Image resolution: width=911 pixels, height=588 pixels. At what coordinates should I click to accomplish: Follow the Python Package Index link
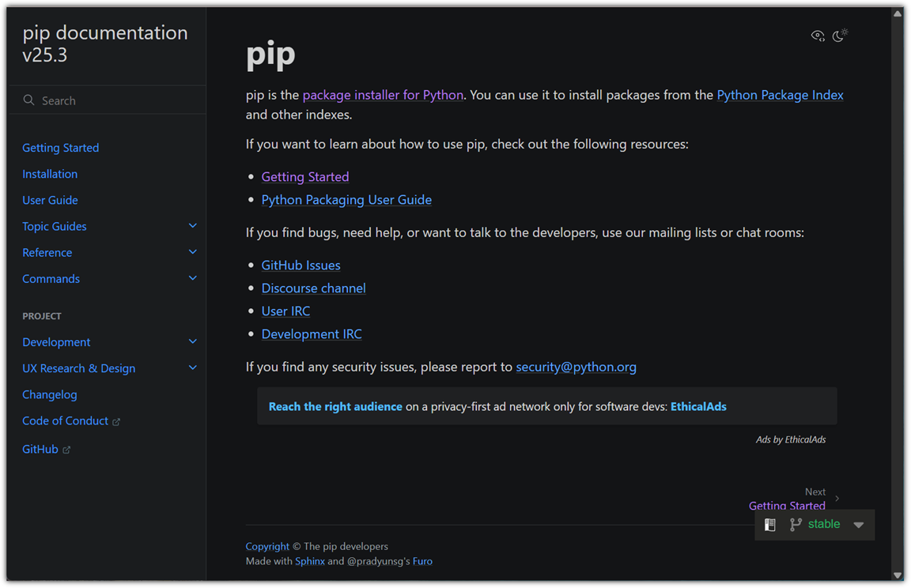click(780, 95)
